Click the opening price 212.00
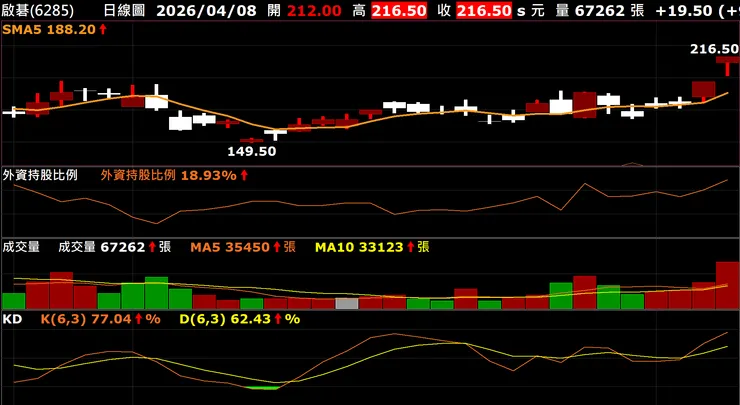Image resolution: width=740 pixels, height=405 pixels. coord(314,10)
